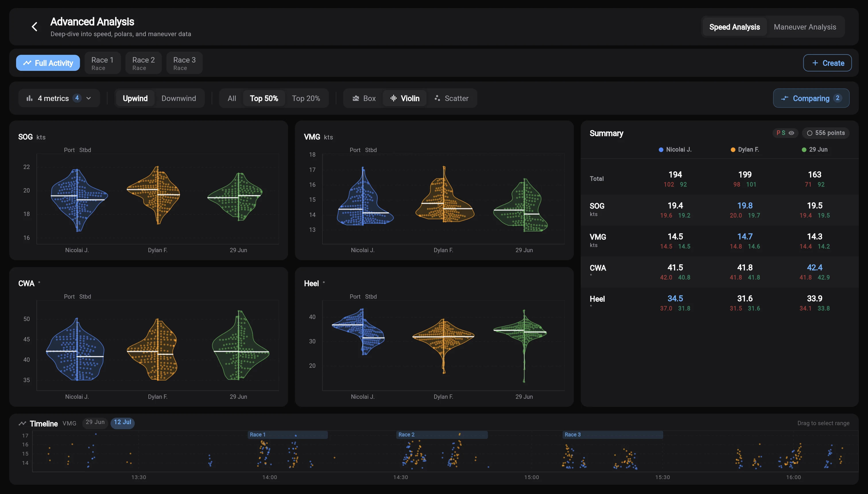Click the plus icon in Create

pyautogui.click(x=815, y=63)
